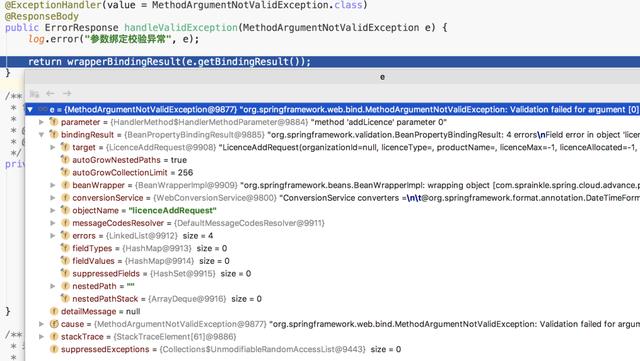
Task: Click the field icon next to autoGrowNestedPaths
Action: tap(65, 160)
